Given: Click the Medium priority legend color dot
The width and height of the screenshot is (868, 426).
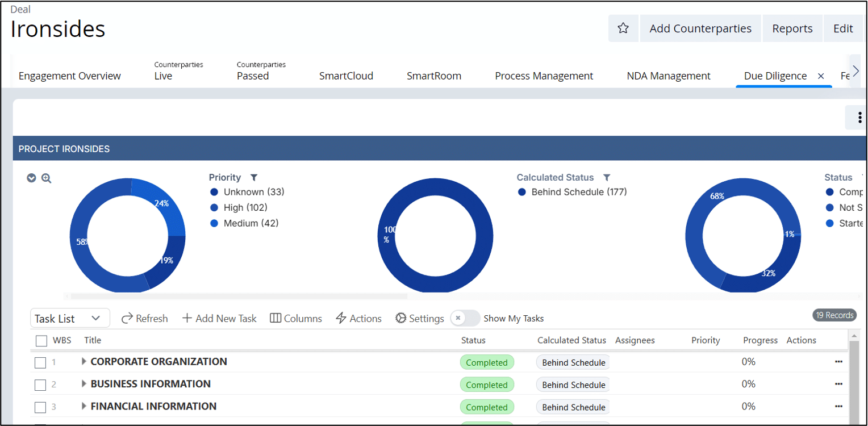Looking at the screenshot, I should coord(214,224).
